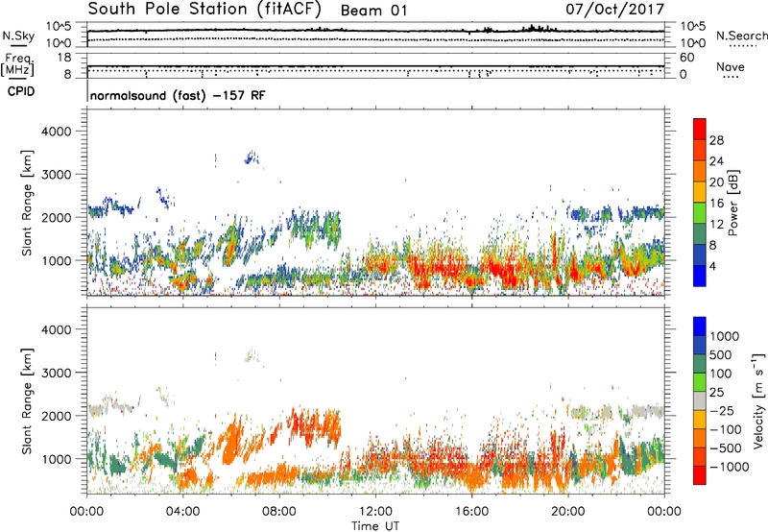Click the 12 label on Power color bar
Image resolution: width=768 pixels, height=532 pixels.
pos(716,224)
